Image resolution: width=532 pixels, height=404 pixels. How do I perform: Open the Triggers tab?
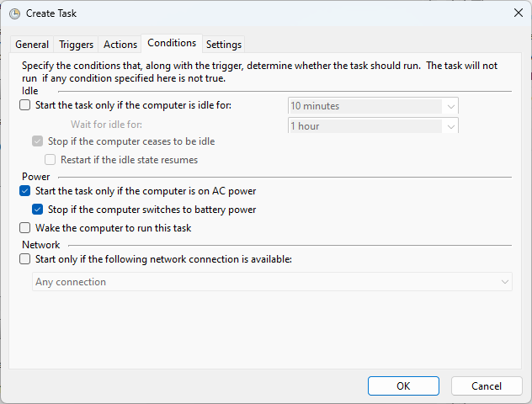76,45
